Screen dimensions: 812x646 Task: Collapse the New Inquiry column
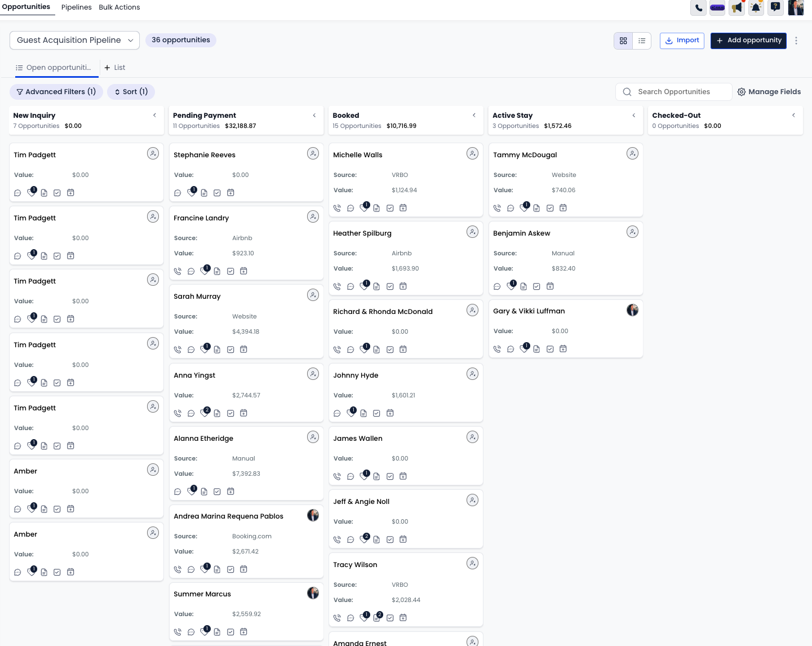(x=154, y=115)
